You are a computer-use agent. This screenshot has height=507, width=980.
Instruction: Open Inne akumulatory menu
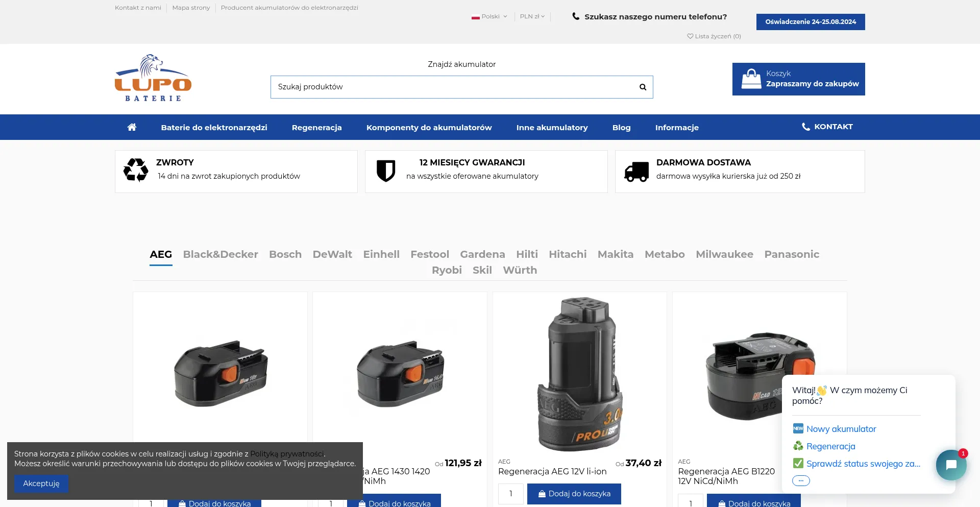pos(552,128)
